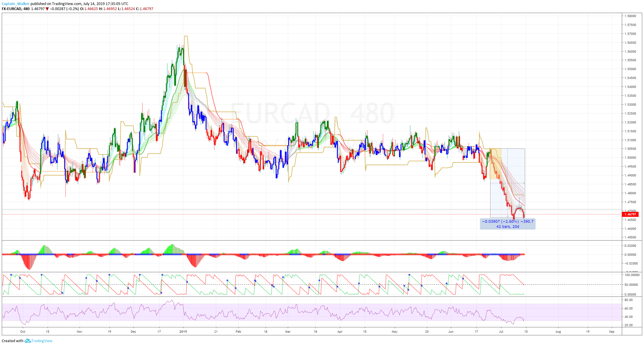
Task: Click the 'Dec' date axis label
Action: point(133,332)
